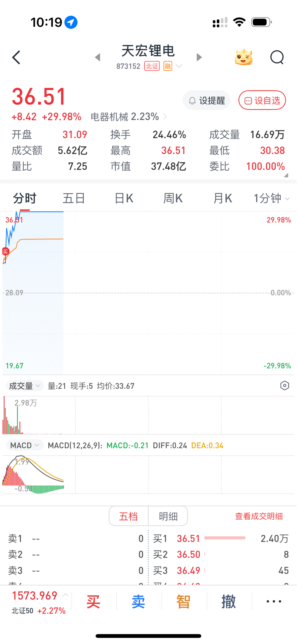Open the 成交量 indicator dropdown
This screenshot has width=297, height=644.
click(24, 386)
